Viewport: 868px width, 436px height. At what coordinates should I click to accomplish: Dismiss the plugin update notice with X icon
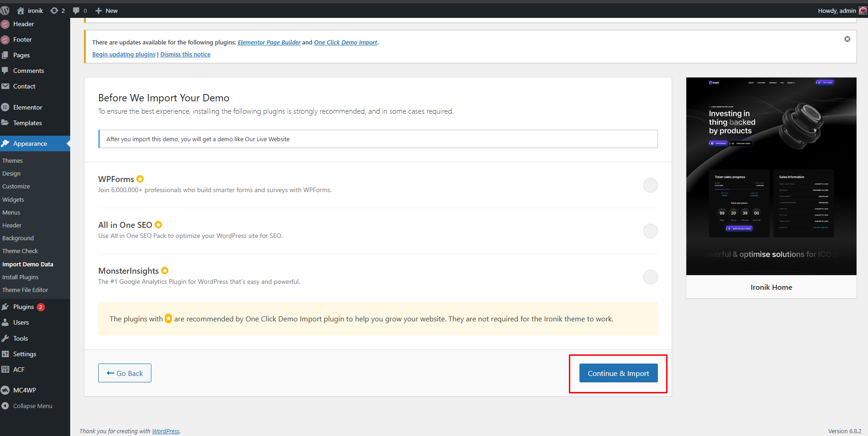[x=847, y=39]
